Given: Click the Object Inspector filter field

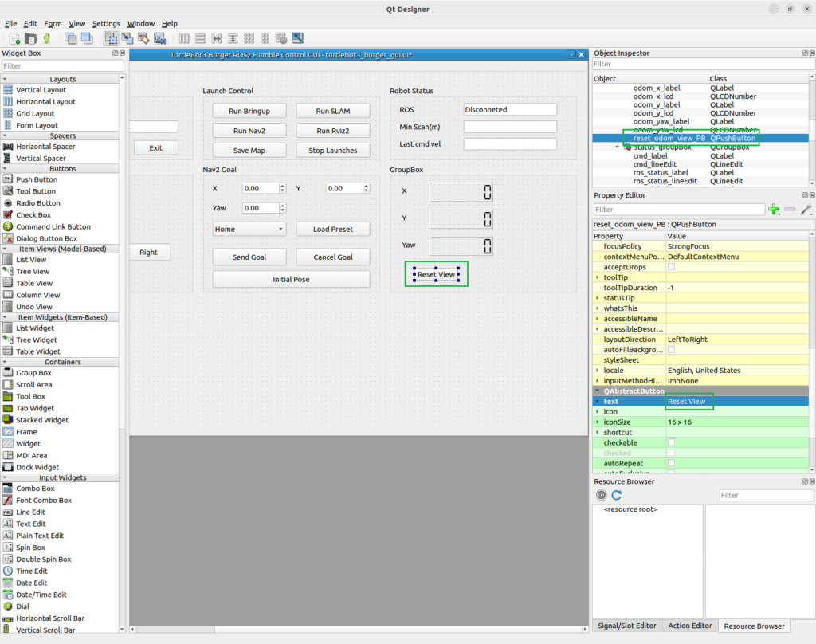Looking at the screenshot, I should pos(704,64).
